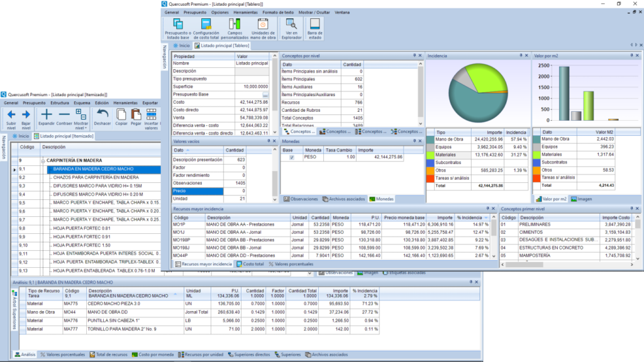Open Presupuesto Base ellipsis button
Image resolution: width=644 pixels, height=362 pixels.
point(265,95)
